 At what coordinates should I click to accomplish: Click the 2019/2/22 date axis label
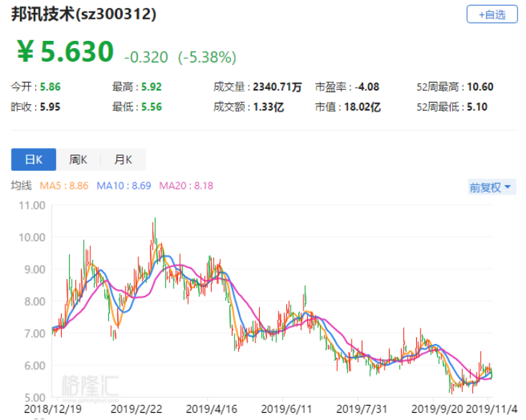136,409
